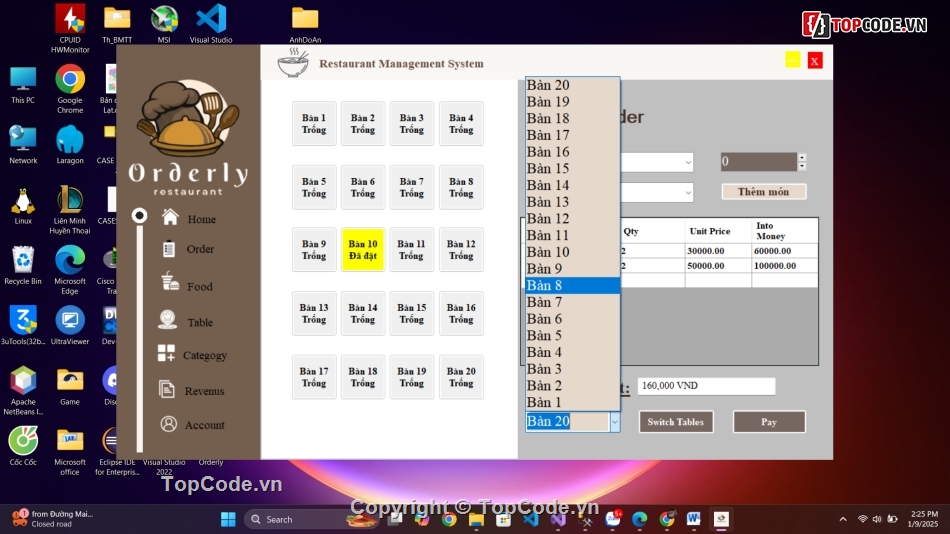This screenshot has width=950, height=534.
Task: Open the Revenus document icon
Action: 167,389
